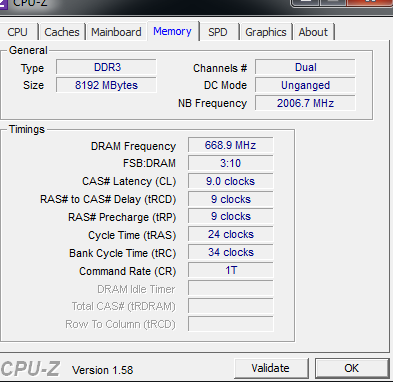Viewport: 393px width, 382px height.
Task: Click the Version 1.58 text
Action: (x=103, y=370)
